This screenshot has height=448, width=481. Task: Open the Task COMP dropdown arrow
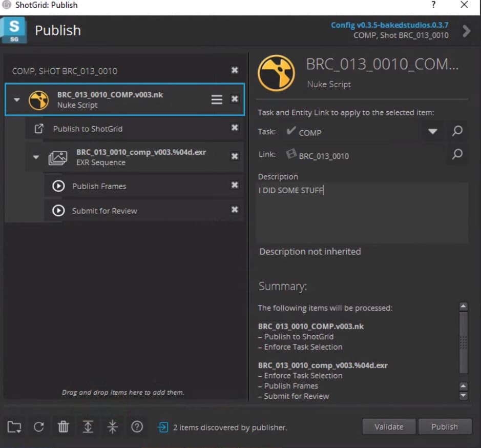click(432, 132)
